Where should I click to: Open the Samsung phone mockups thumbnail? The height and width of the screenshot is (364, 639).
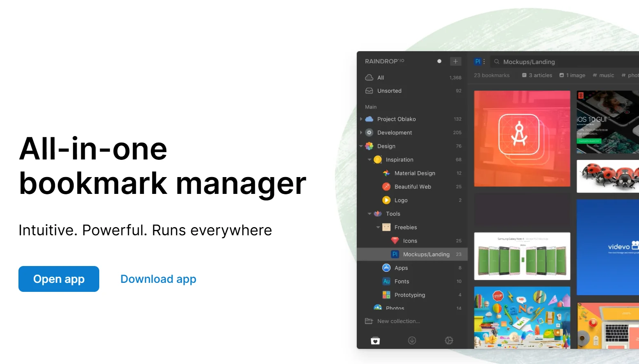pyautogui.click(x=522, y=257)
